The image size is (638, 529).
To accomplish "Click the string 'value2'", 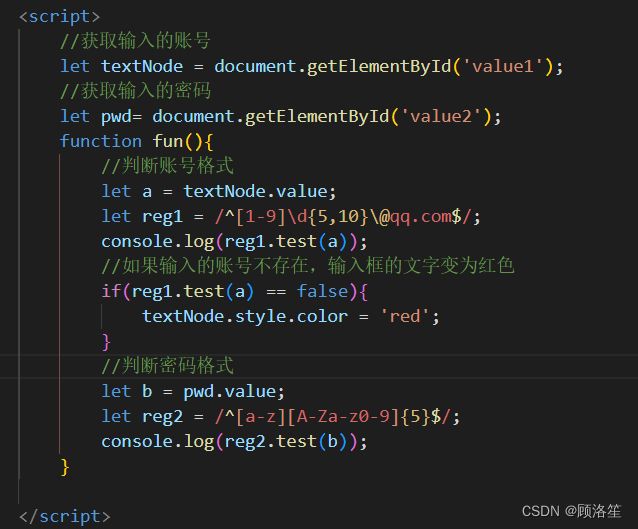I will 441,116.
